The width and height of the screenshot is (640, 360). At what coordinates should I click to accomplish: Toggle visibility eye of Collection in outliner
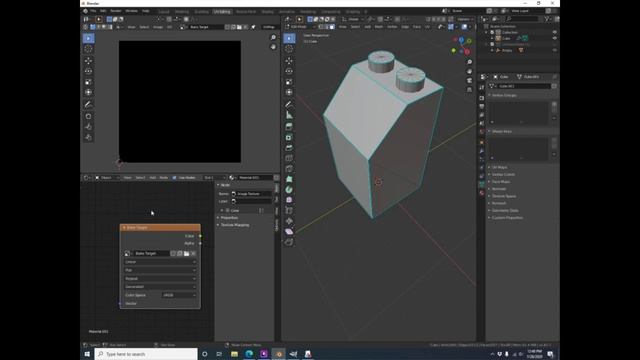(554, 32)
